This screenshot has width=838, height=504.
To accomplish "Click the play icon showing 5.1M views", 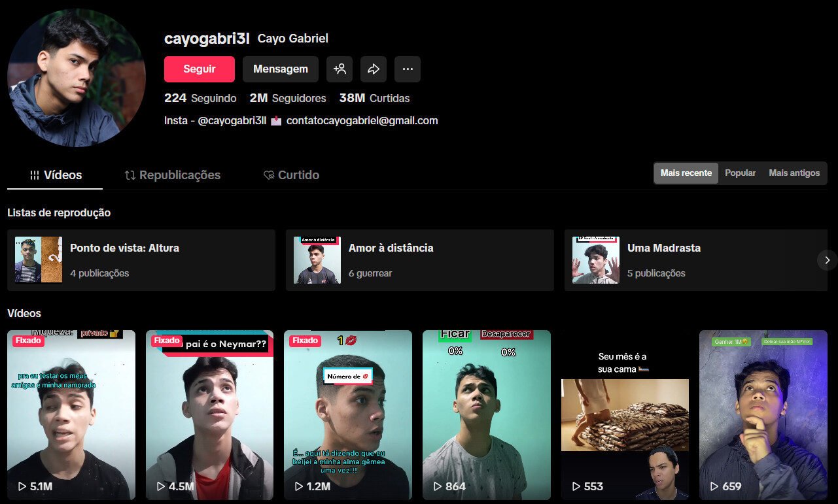I will click(x=20, y=486).
